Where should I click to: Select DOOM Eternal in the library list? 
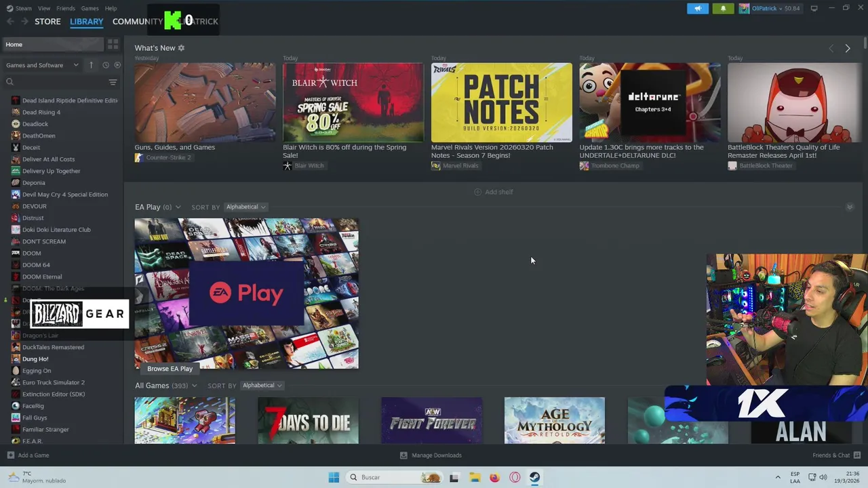pos(42,277)
